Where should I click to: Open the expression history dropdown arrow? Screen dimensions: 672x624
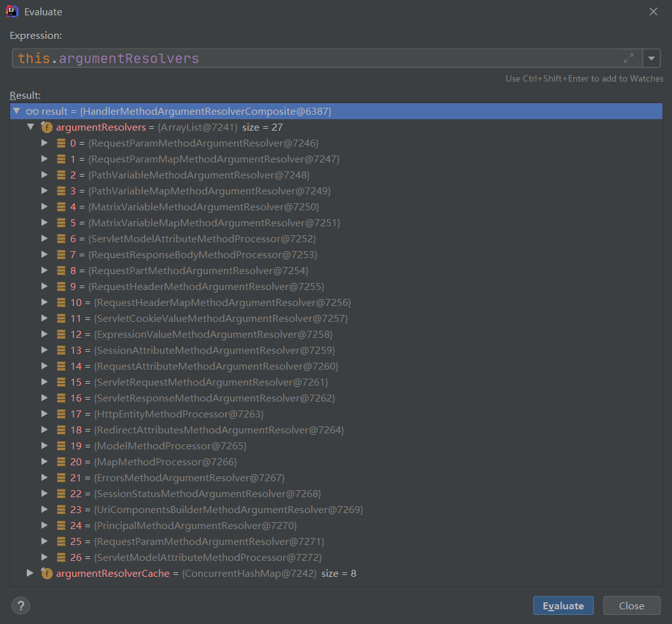click(652, 58)
